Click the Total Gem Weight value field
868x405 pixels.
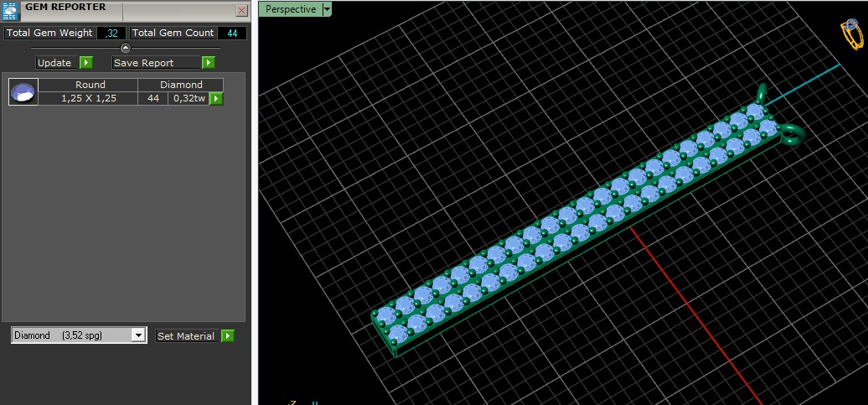[x=111, y=34]
